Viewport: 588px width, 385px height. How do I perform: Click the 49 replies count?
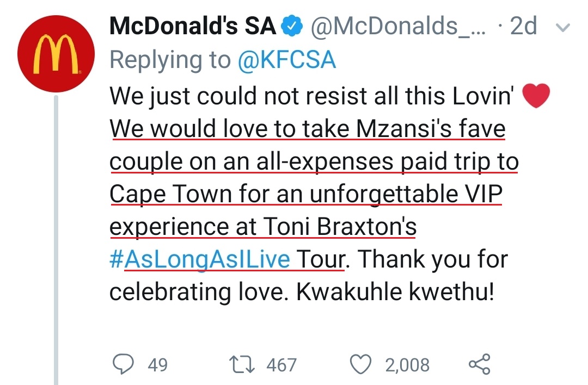coord(158,364)
